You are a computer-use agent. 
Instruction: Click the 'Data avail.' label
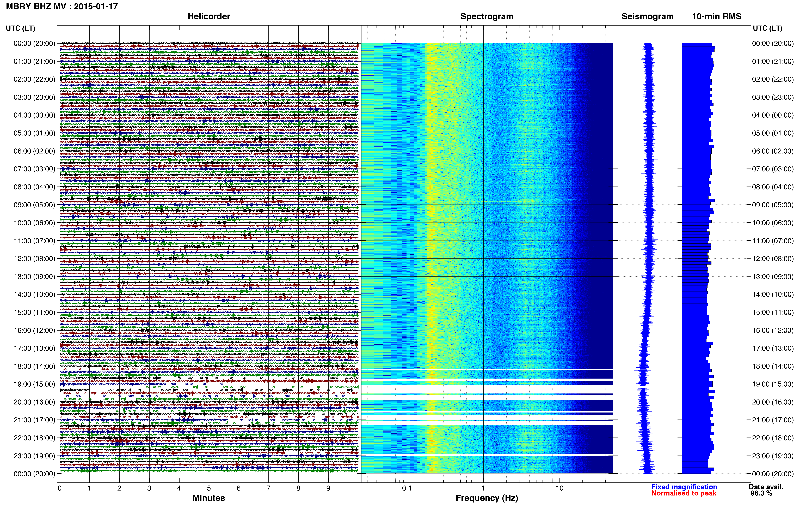[x=766, y=487]
